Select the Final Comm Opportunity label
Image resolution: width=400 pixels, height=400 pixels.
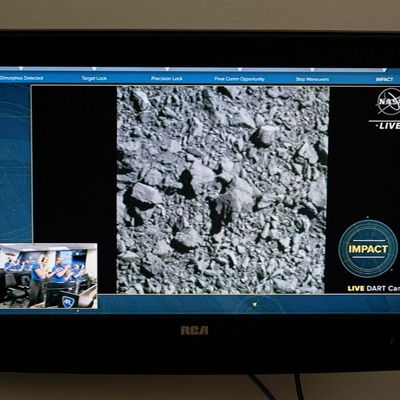(x=240, y=79)
